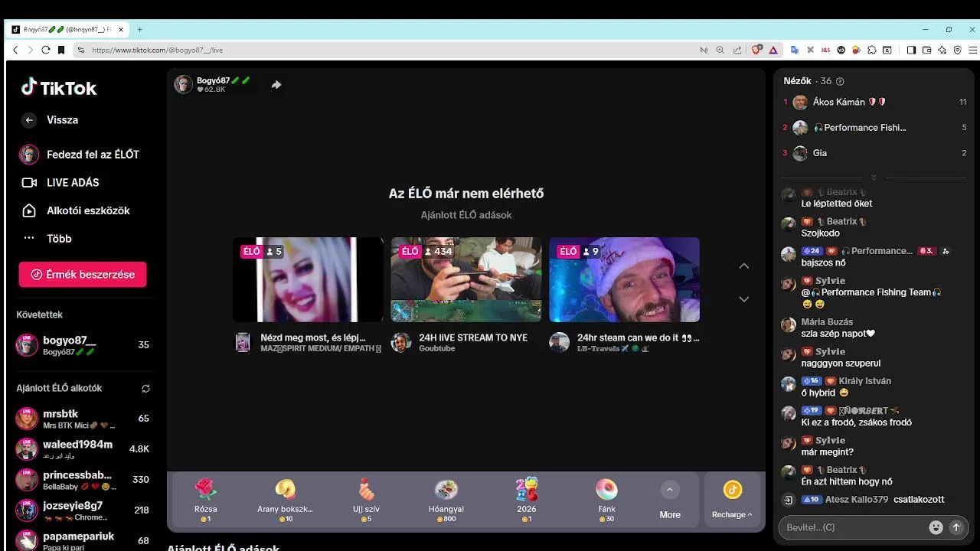Send chat message with arrow button

pyautogui.click(x=955, y=527)
